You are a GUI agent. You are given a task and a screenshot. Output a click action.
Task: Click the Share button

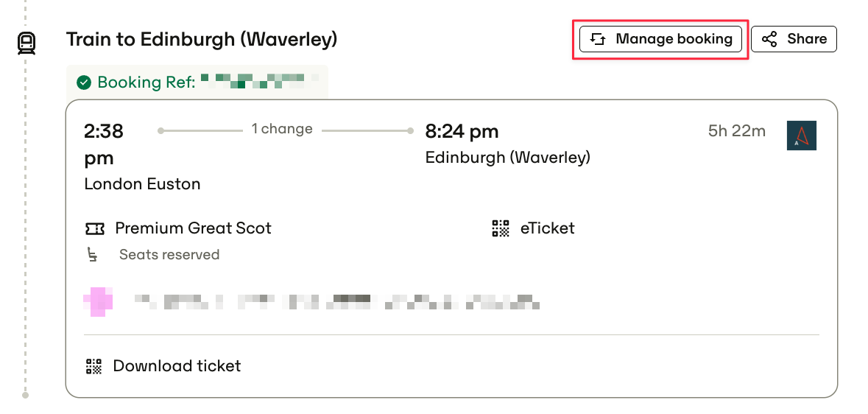click(793, 39)
